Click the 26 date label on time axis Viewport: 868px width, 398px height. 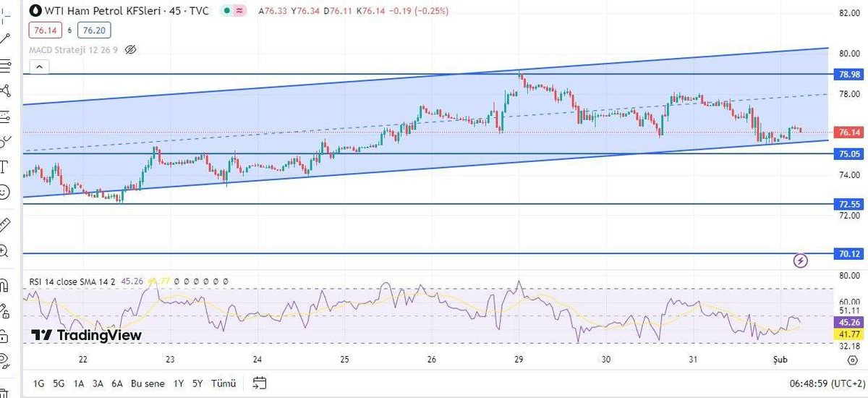point(431,360)
